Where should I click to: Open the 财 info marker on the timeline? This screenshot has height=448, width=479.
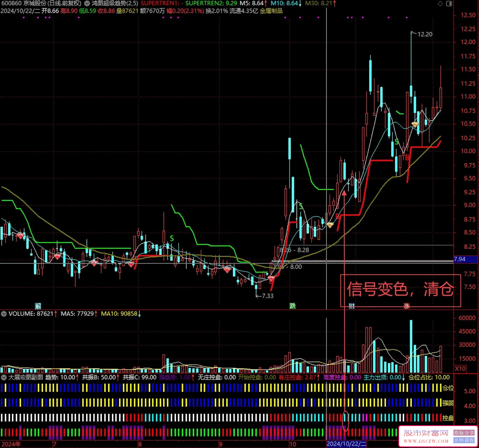pos(351,306)
